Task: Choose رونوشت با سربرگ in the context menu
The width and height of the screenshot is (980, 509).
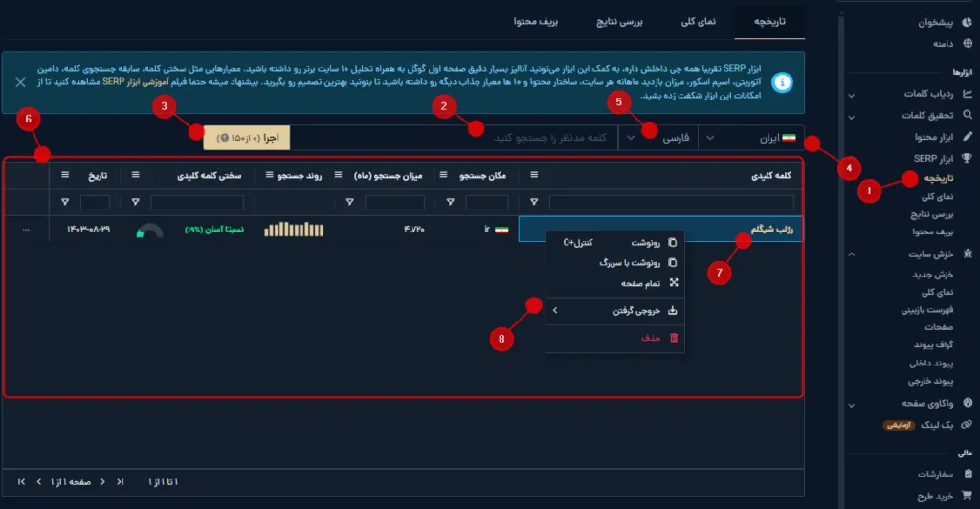Action: (x=615, y=263)
